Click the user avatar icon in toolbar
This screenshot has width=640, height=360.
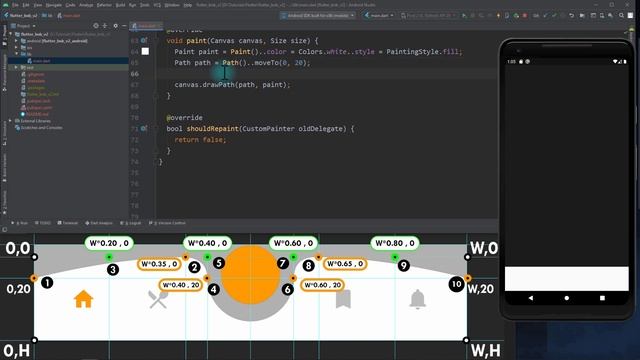(x=631, y=16)
